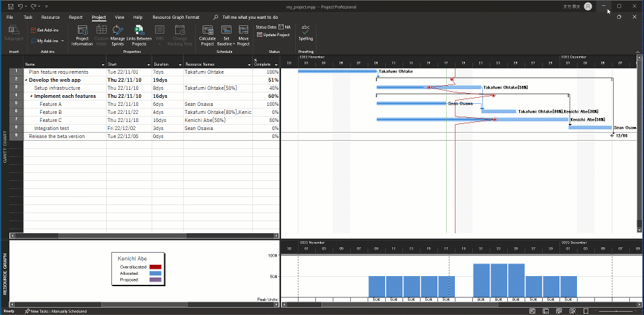Collapse the Implement each features group

[x=32, y=96]
